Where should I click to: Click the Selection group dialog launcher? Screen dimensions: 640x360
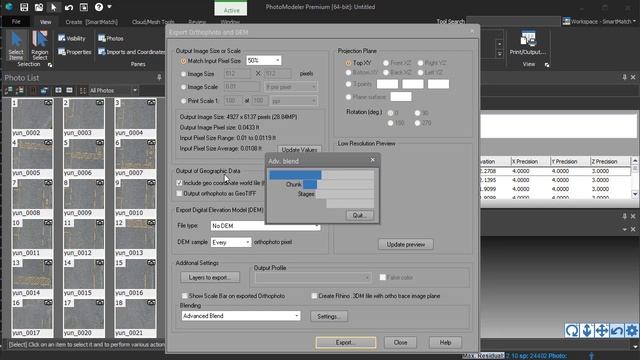pyautogui.click(x=50, y=65)
